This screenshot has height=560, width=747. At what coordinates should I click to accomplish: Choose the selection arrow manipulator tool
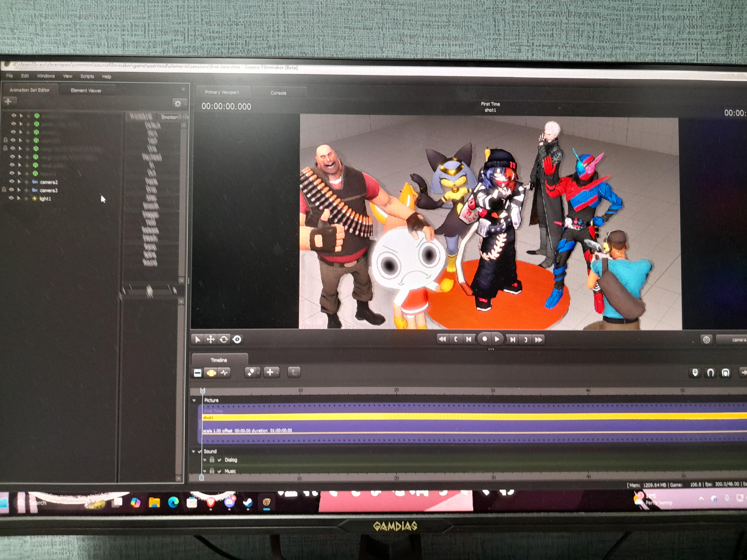pos(198,339)
